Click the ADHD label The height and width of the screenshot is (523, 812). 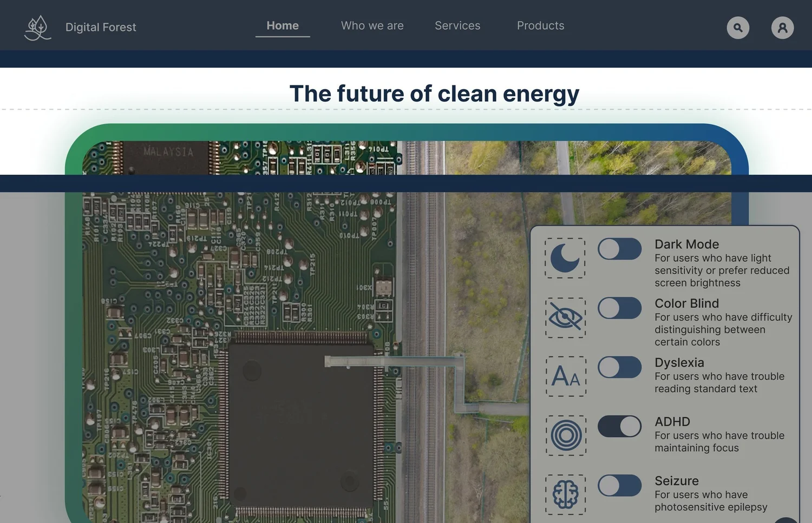coord(672,422)
